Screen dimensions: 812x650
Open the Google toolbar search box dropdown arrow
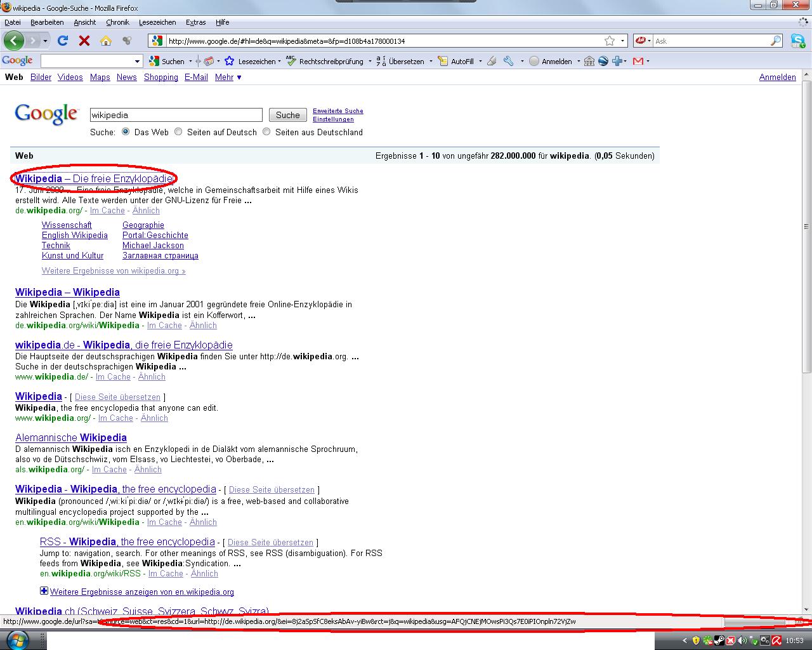click(137, 61)
